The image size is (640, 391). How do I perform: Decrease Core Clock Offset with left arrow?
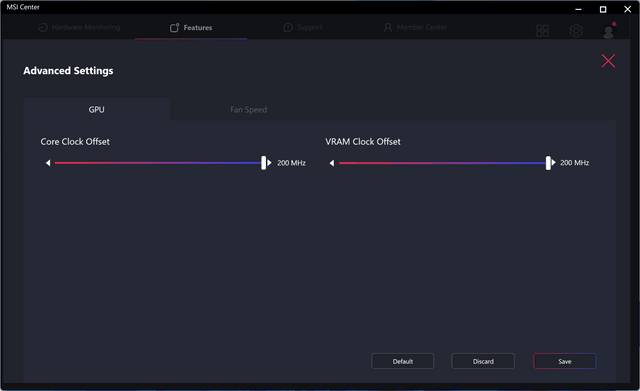(48, 163)
